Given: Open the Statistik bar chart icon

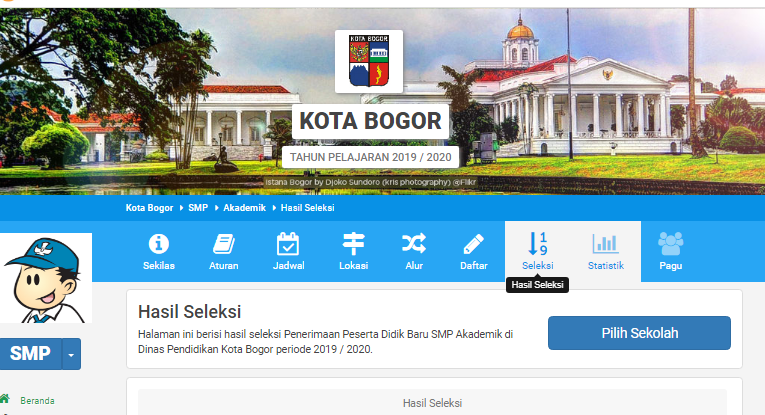Looking at the screenshot, I should [605, 243].
